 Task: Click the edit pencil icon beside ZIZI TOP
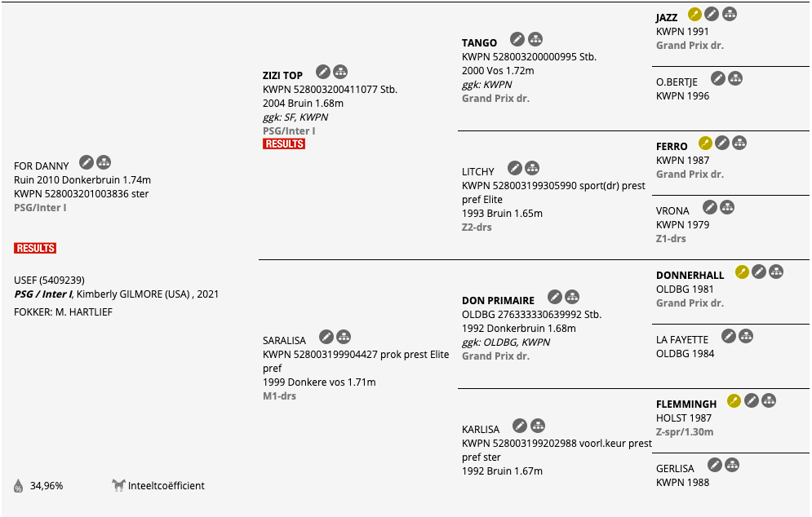[x=323, y=72]
